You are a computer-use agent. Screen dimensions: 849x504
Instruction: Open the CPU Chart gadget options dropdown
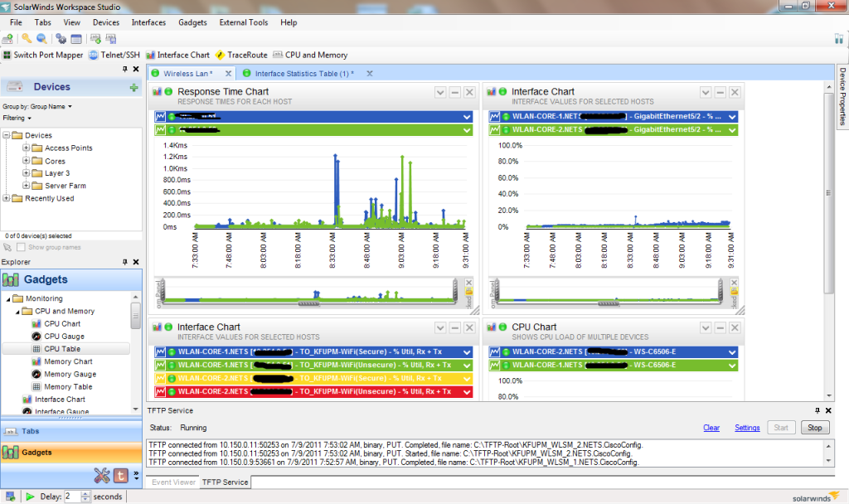(706, 328)
